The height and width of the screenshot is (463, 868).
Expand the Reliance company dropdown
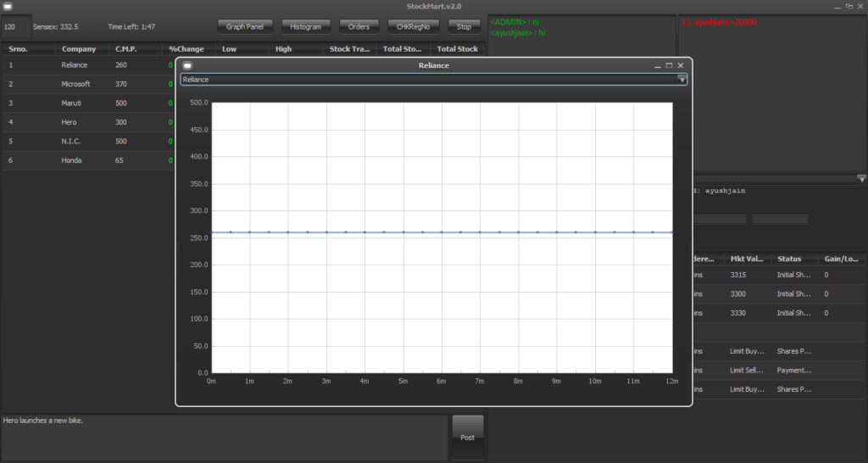click(x=433, y=79)
